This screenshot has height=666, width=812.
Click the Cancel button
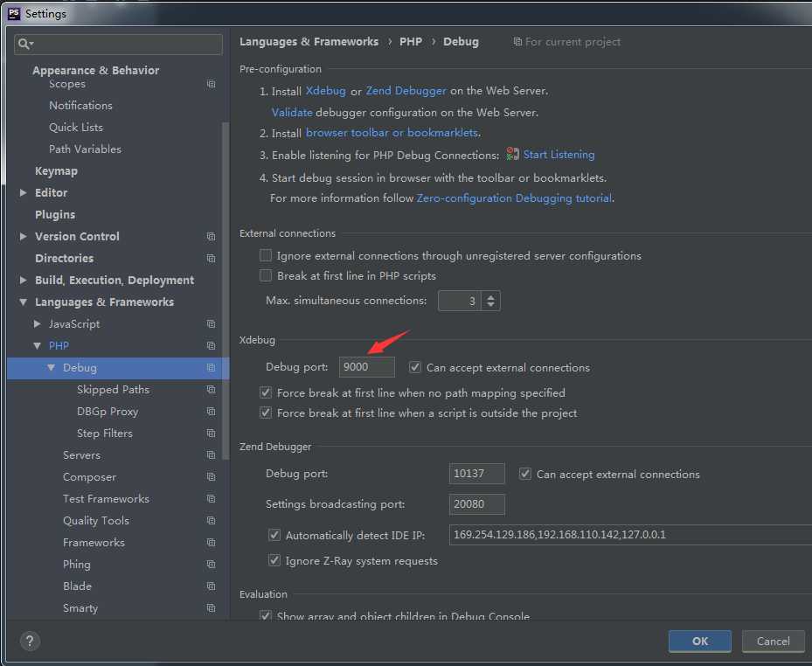774,642
